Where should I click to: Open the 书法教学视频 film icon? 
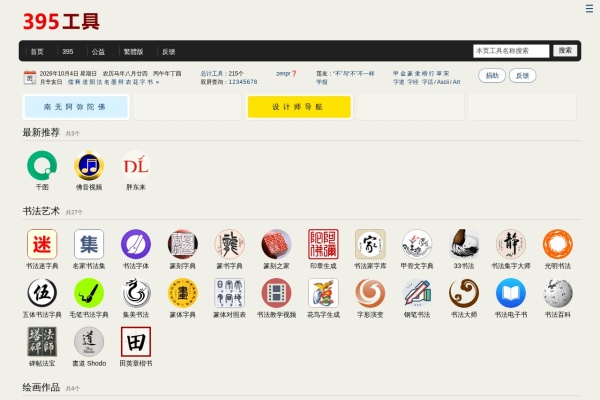pos(276,293)
